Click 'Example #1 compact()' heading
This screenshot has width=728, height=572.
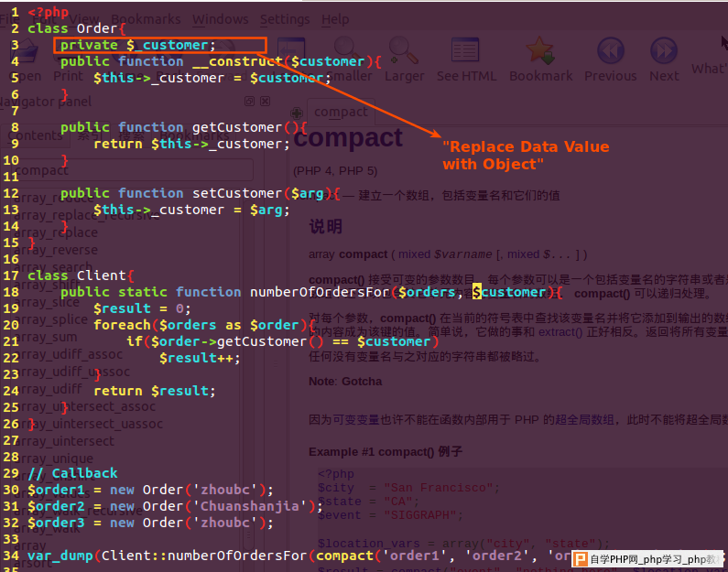click(x=386, y=451)
